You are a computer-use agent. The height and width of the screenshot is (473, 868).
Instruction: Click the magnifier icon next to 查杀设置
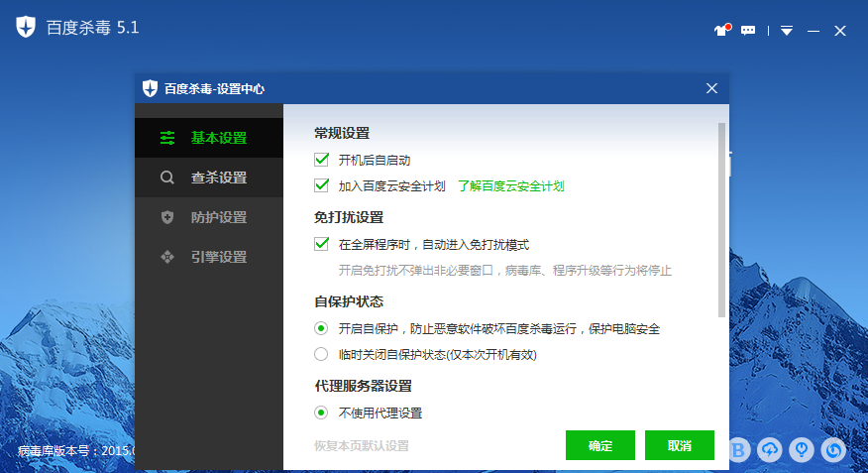[167, 177]
